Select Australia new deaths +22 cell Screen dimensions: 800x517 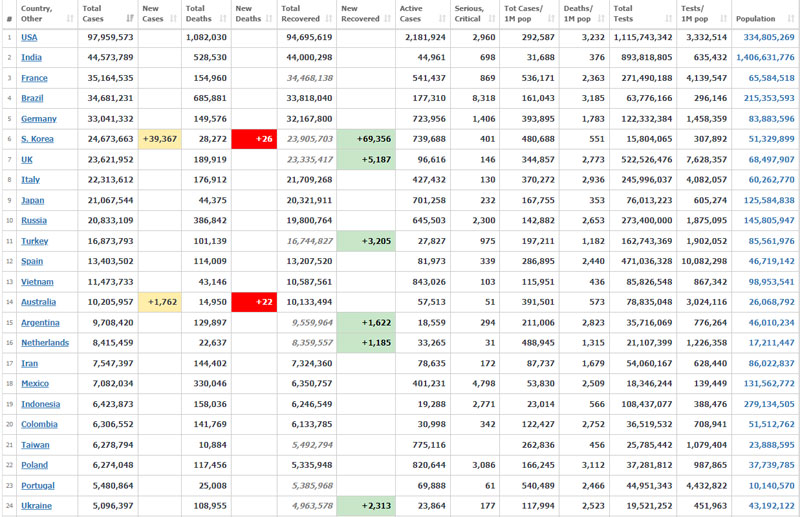tap(254, 302)
